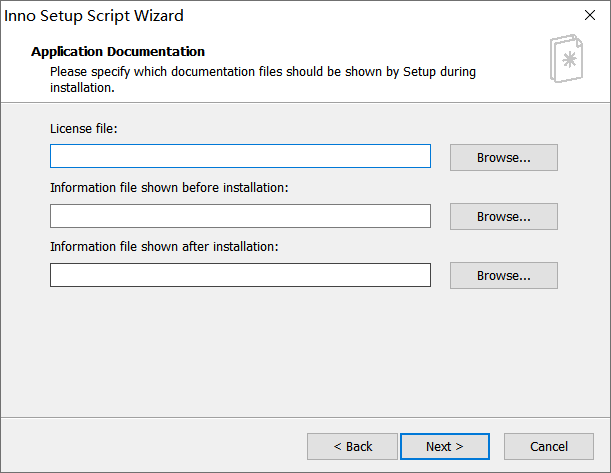Browse for the before-installation information file
The height and width of the screenshot is (473, 611).
(503, 216)
